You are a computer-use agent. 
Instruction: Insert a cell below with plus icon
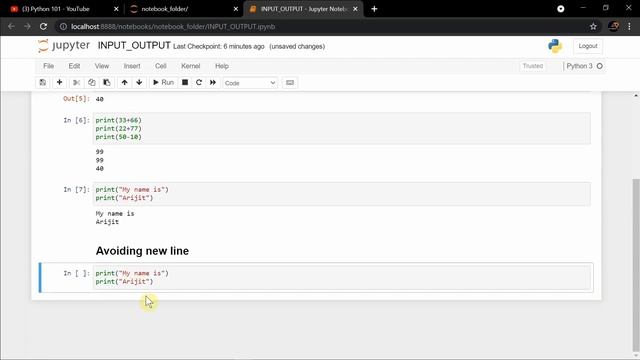60,82
